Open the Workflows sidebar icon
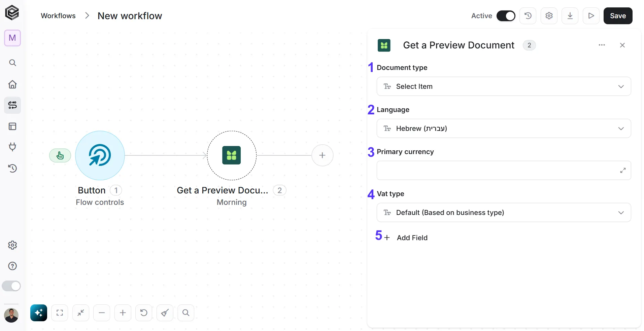The height and width of the screenshot is (331, 644). [12, 105]
